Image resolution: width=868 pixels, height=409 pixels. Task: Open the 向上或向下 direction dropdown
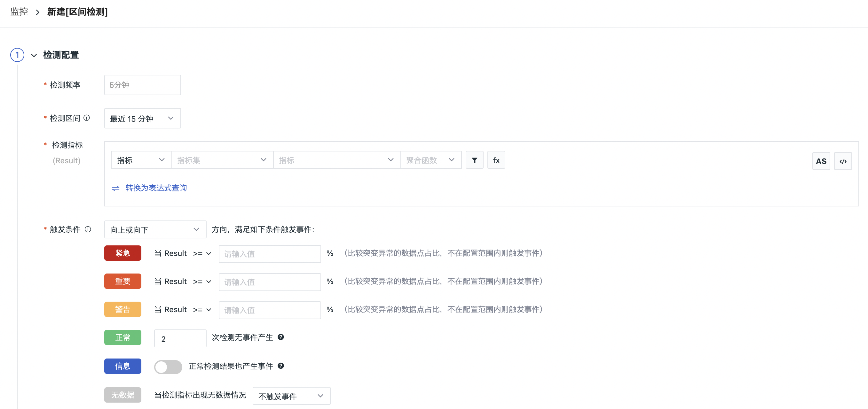[155, 229]
